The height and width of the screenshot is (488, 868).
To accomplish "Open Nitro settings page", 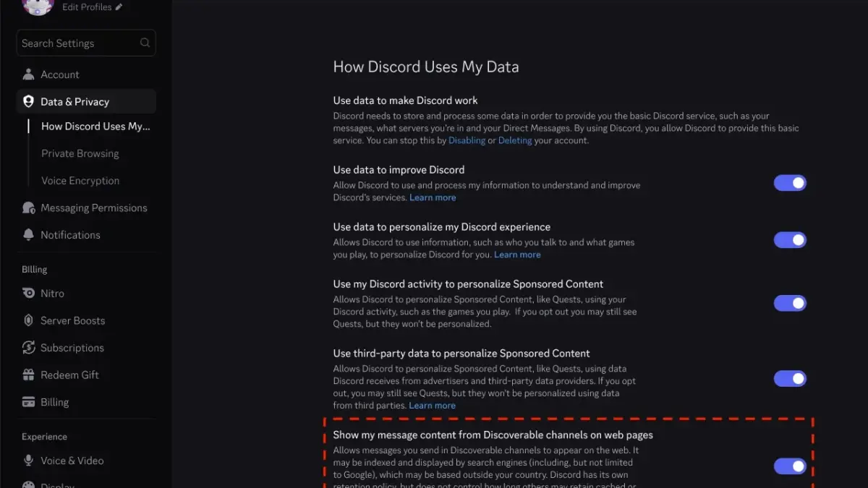I will (86, 294).
